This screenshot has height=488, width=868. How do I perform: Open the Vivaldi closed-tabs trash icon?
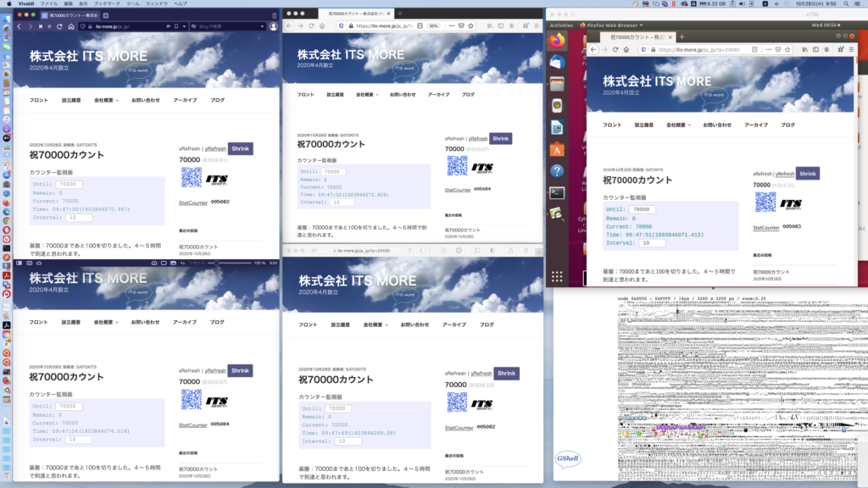pos(274,15)
